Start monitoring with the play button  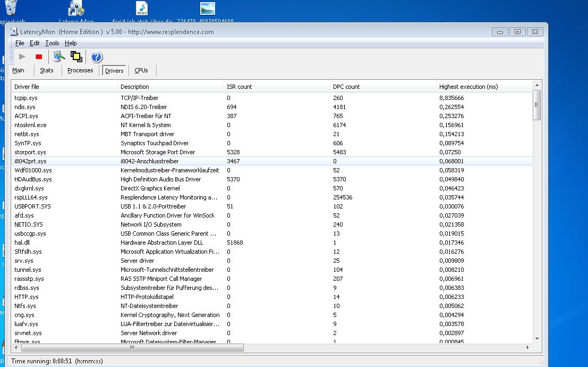22,57
